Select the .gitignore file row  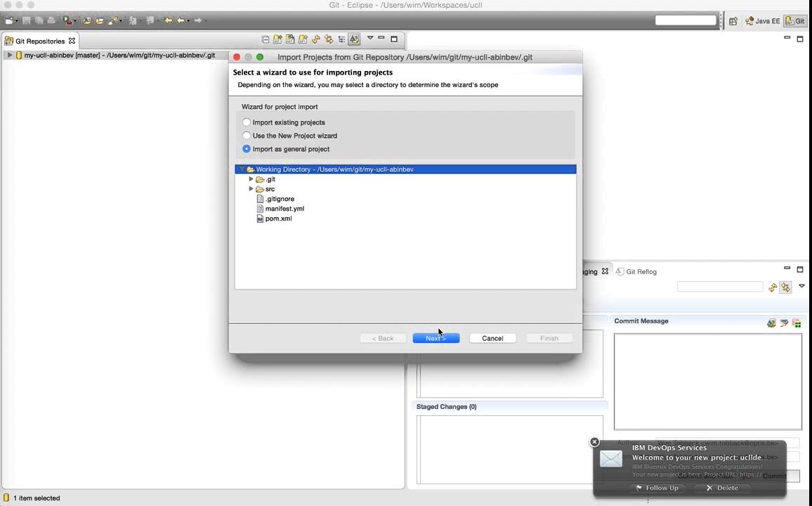pyautogui.click(x=405, y=199)
